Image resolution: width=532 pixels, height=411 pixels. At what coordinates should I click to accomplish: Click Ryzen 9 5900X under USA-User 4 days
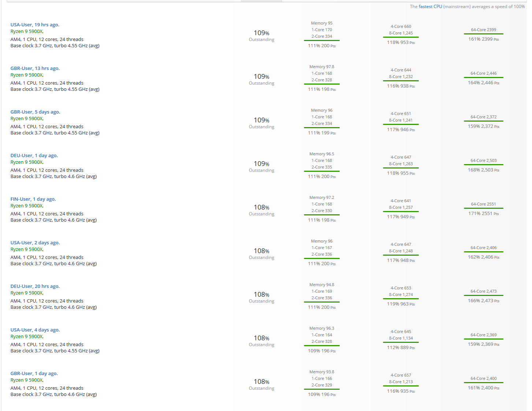[x=27, y=337]
